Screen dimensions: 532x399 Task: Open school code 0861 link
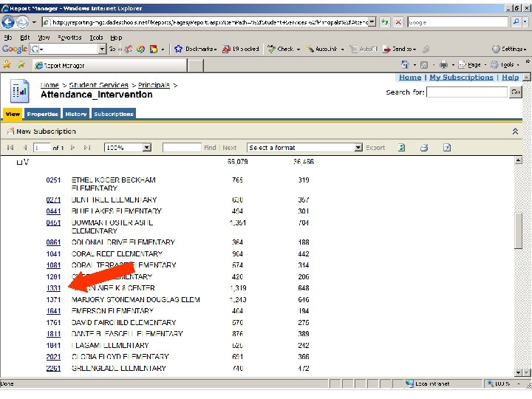[53, 242]
